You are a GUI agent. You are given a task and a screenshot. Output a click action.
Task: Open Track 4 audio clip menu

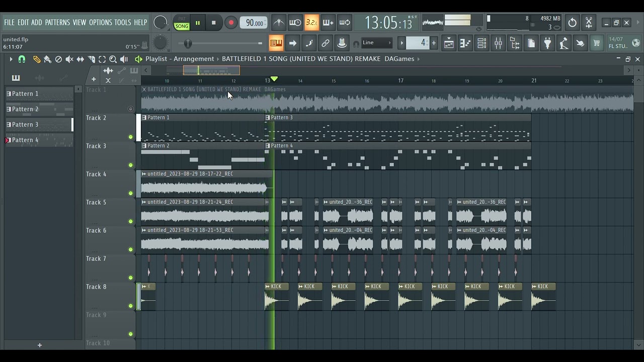pos(144,174)
